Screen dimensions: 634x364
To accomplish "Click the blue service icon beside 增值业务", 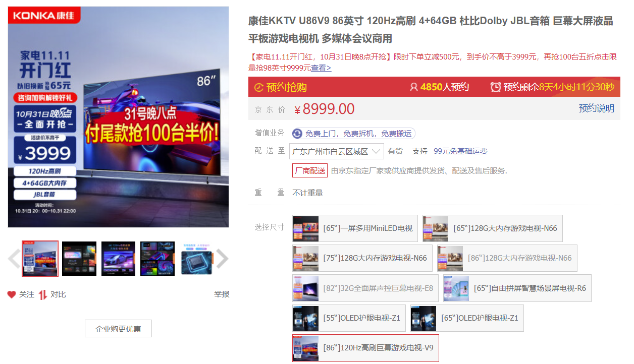I will tap(297, 133).
